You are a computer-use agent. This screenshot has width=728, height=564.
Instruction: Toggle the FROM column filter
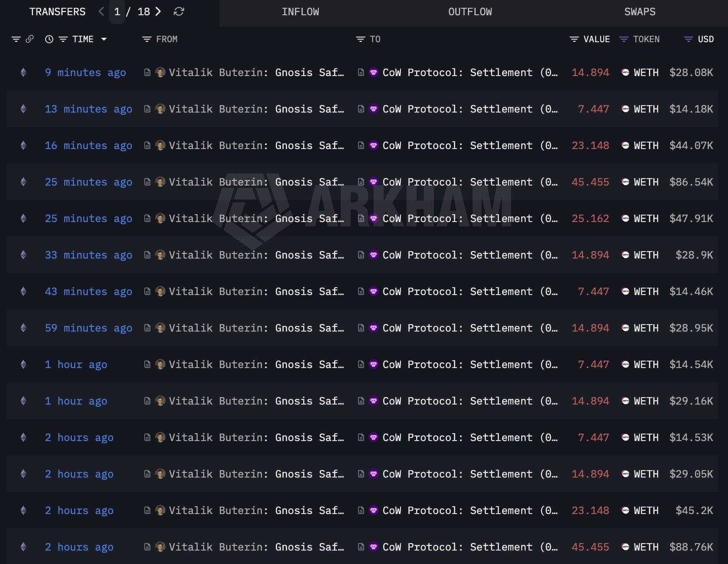pyautogui.click(x=146, y=39)
